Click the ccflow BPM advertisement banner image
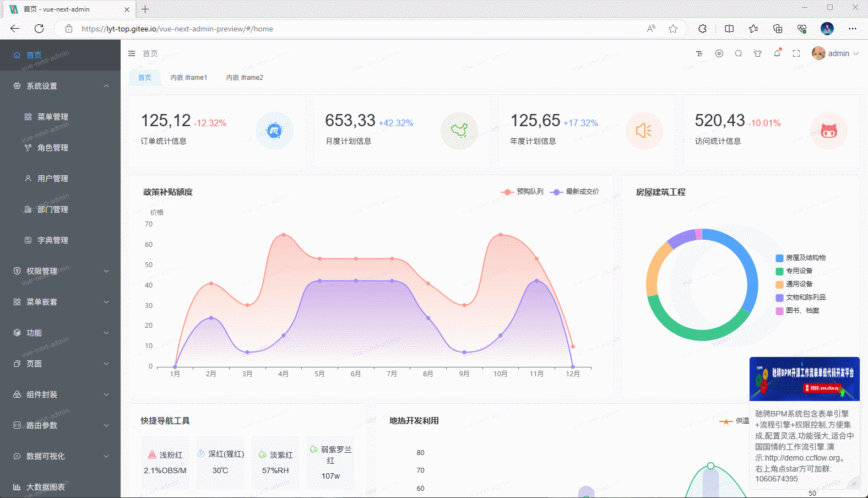This screenshot has width=868, height=498. pyautogui.click(x=804, y=379)
